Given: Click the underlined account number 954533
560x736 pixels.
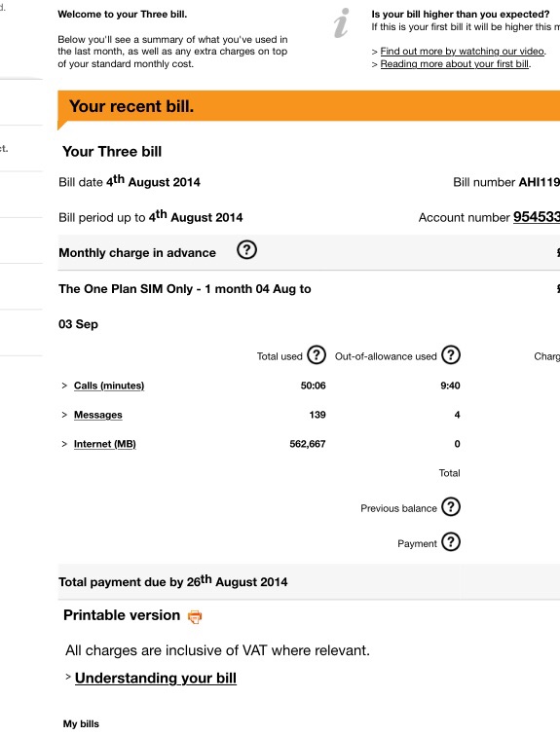Looking at the screenshot, I should click(536, 217).
